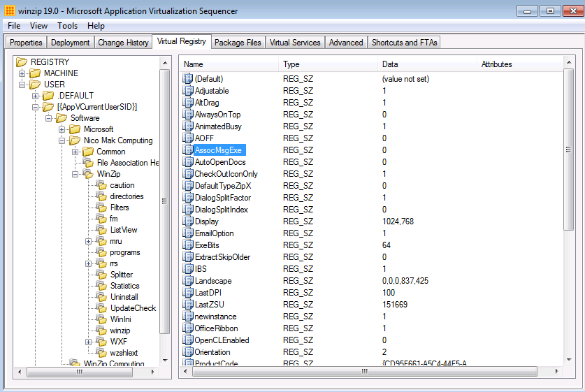Click the Software folder icon
Image resolution: width=585 pixels, height=392 pixels.
coord(62,118)
